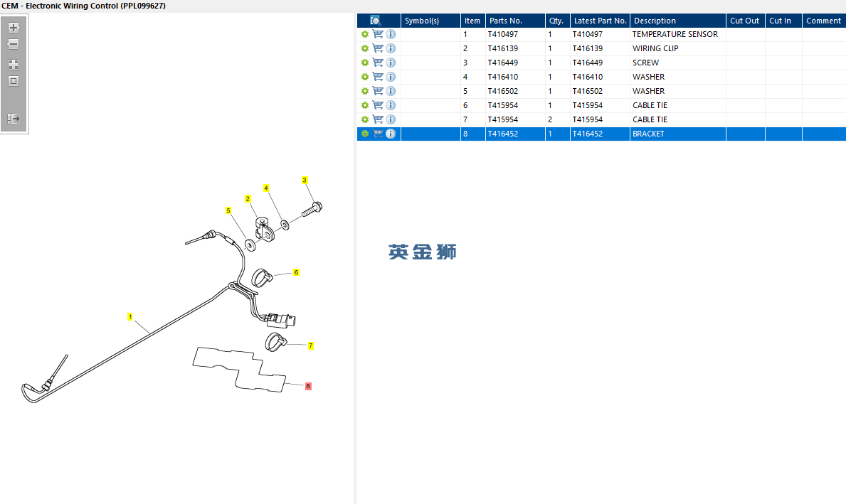
Task: Click the Comment column header
Action: tap(824, 21)
